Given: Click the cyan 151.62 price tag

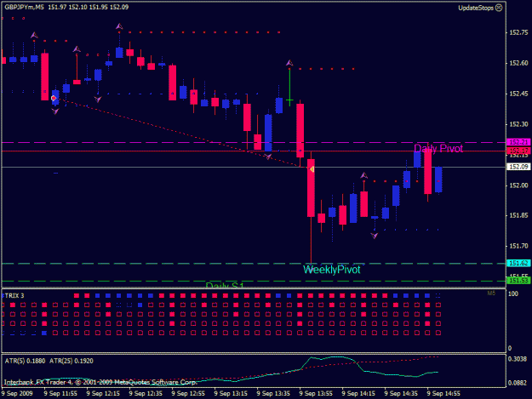Looking at the screenshot, I should point(518,263).
